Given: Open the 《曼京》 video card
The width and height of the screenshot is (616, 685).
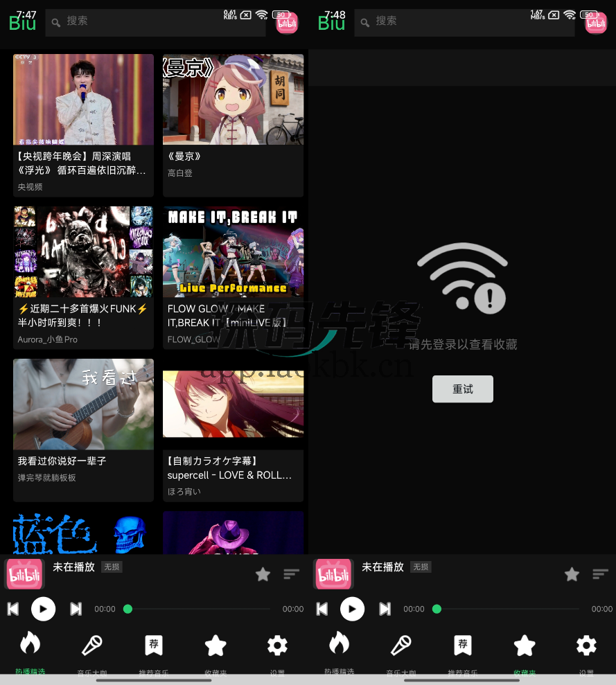Looking at the screenshot, I should point(233,125).
